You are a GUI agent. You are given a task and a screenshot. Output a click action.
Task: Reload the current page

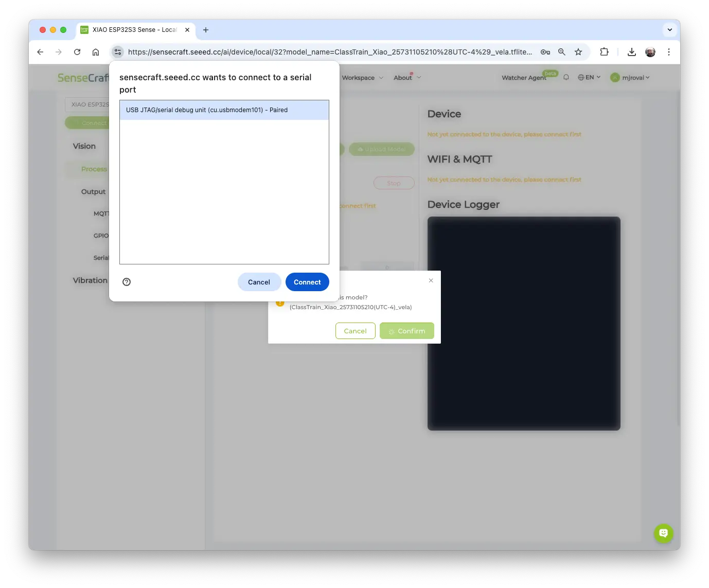click(x=77, y=52)
